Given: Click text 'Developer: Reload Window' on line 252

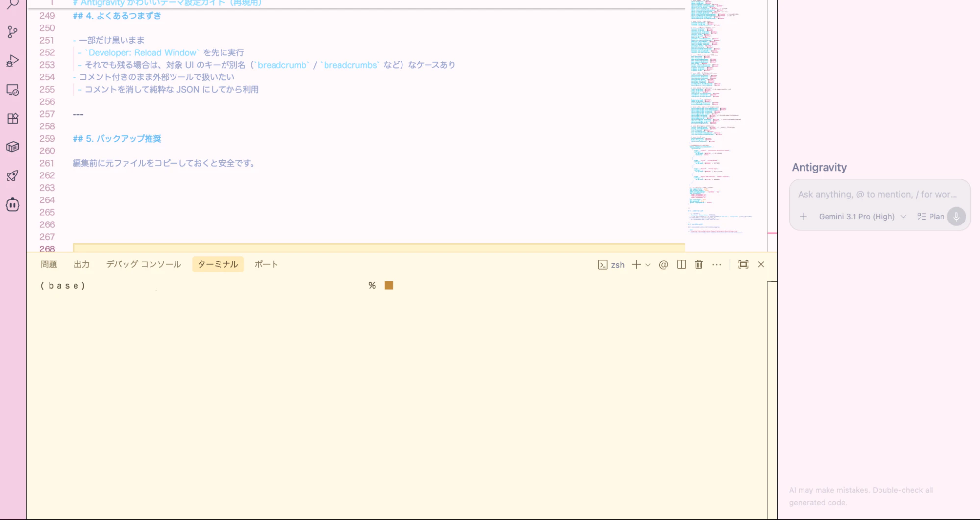Looking at the screenshot, I should click(142, 52).
